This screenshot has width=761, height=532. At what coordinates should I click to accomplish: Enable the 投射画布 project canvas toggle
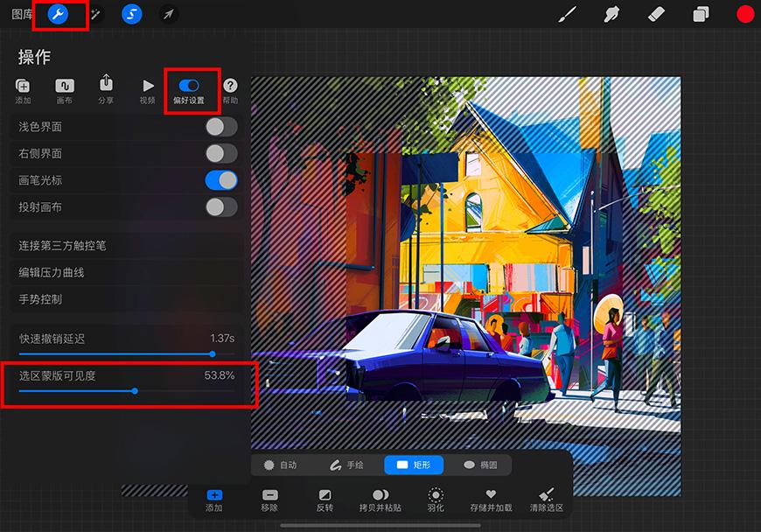pos(221,207)
